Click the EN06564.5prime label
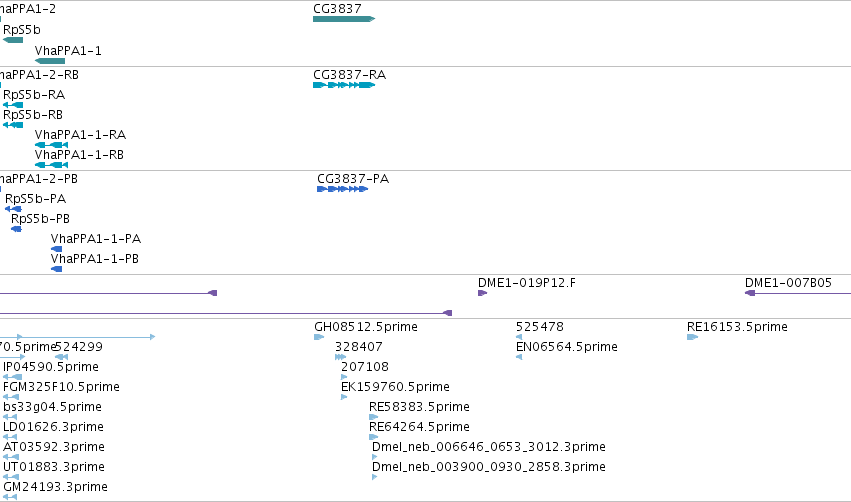Viewport: 851px width, 502px height. coord(567,347)
